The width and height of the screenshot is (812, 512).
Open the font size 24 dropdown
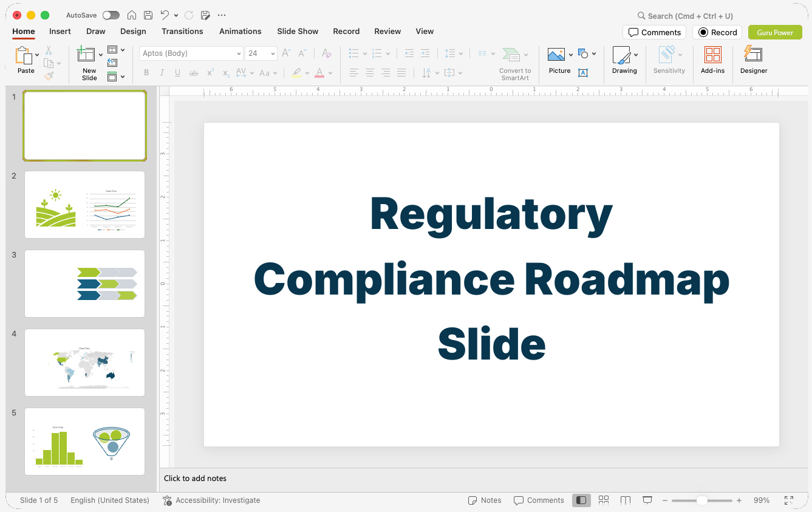[x=273, y=53]
